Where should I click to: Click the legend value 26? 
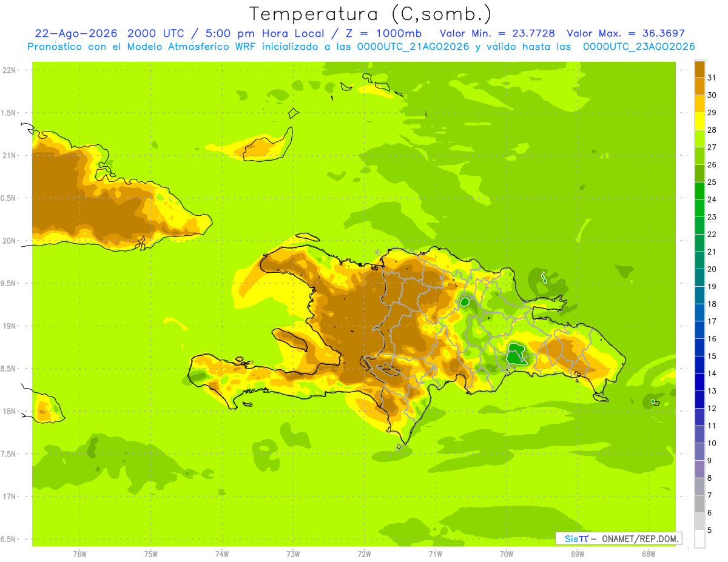(x=712, y=165)
